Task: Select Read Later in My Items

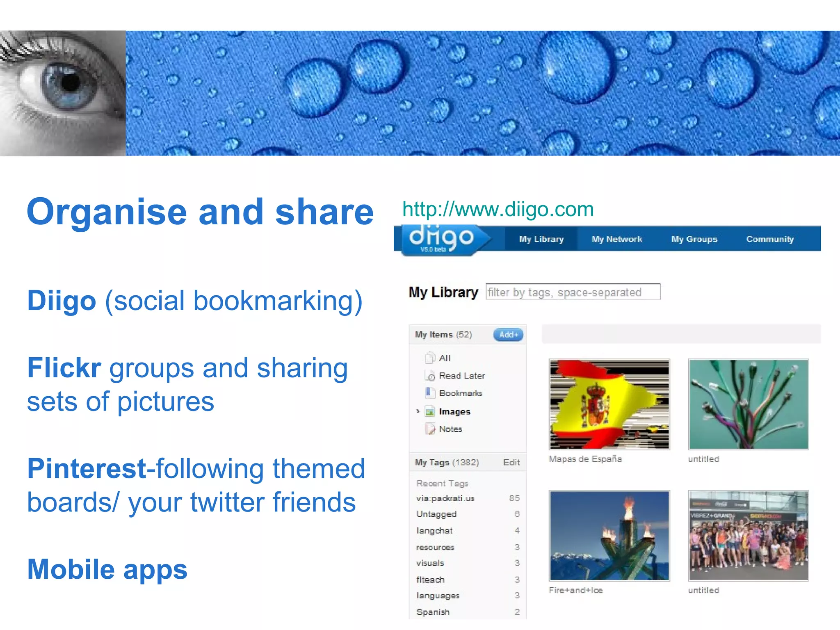Action: (x=462, y=376)
